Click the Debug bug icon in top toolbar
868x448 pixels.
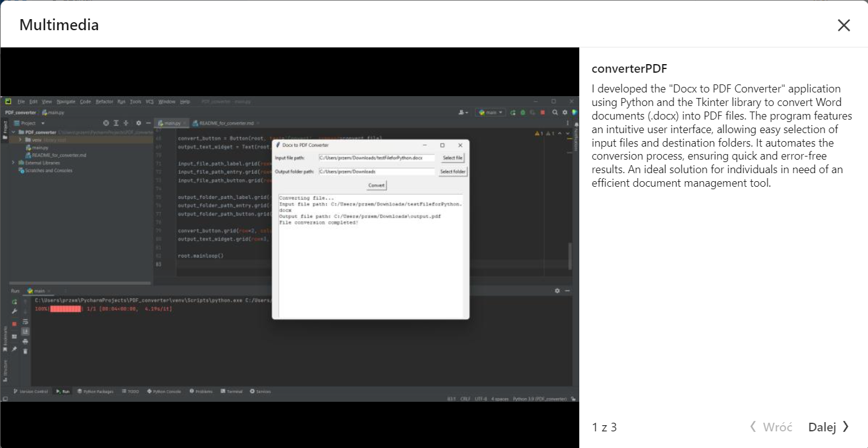click(x=523, y=113)
